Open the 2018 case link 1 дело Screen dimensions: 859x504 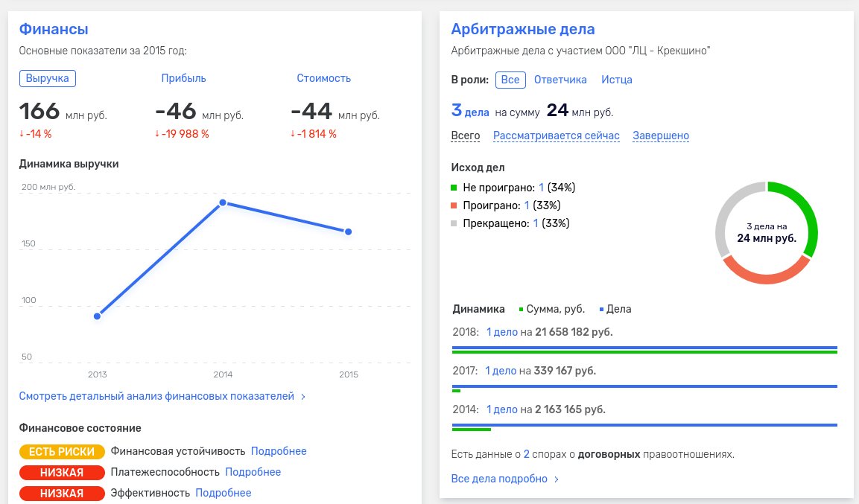coord(502,331)
